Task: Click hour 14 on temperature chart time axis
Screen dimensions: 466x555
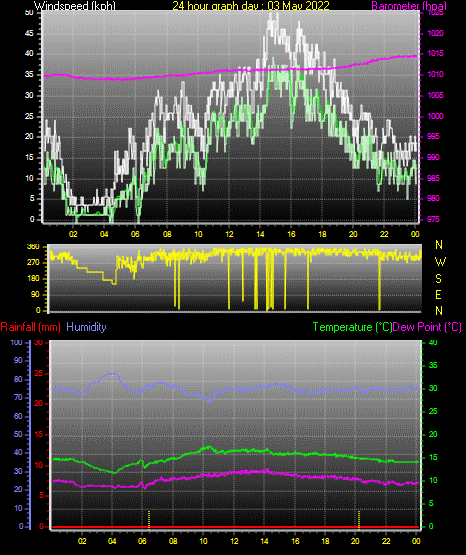Action: pos(264,541)
